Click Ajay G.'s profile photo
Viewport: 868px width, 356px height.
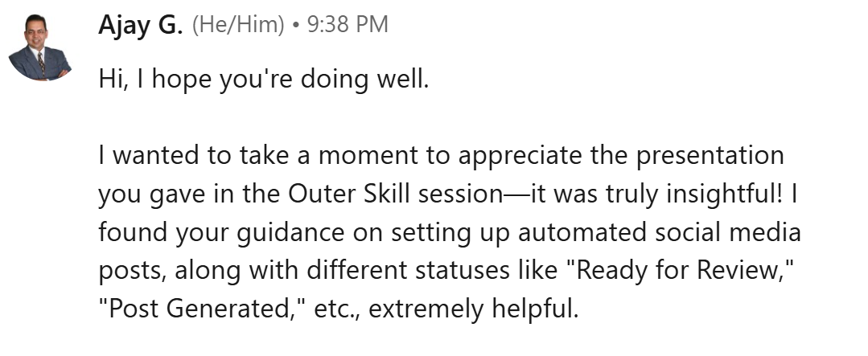[40, 50]
